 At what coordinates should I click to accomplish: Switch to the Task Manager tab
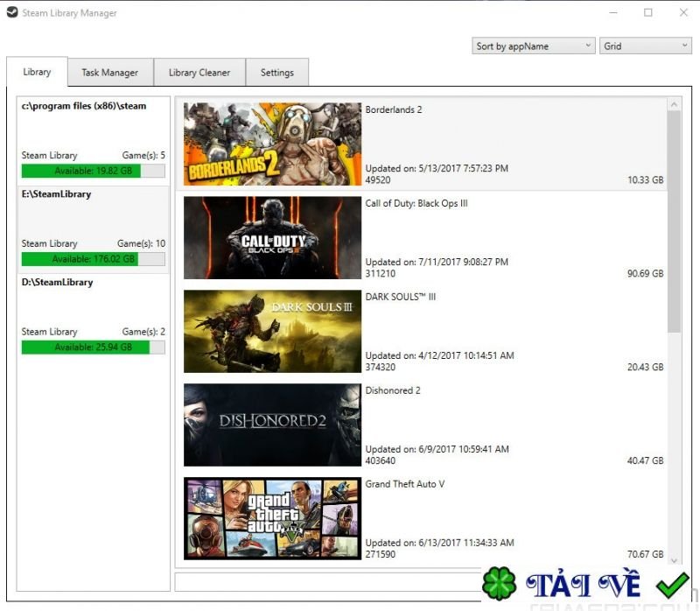pos(110,73)
